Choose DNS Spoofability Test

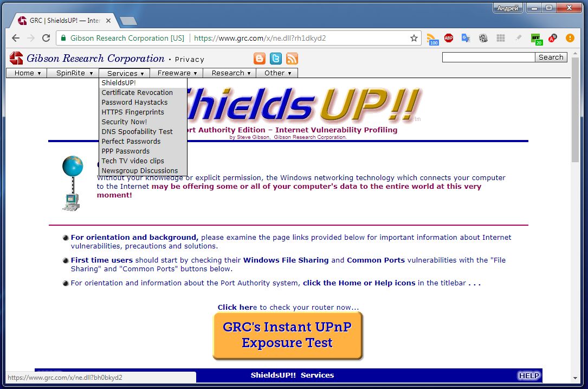pos(143,132)
